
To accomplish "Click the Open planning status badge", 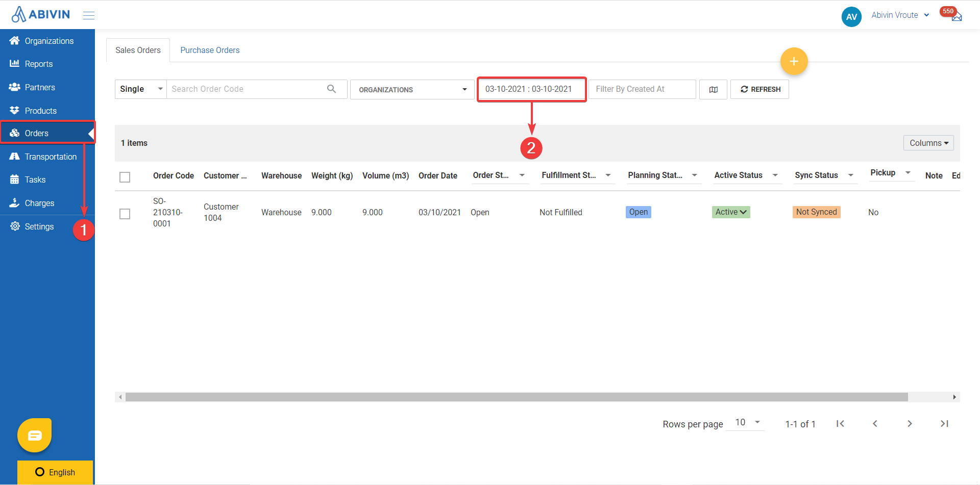I will tap(639, 212).
